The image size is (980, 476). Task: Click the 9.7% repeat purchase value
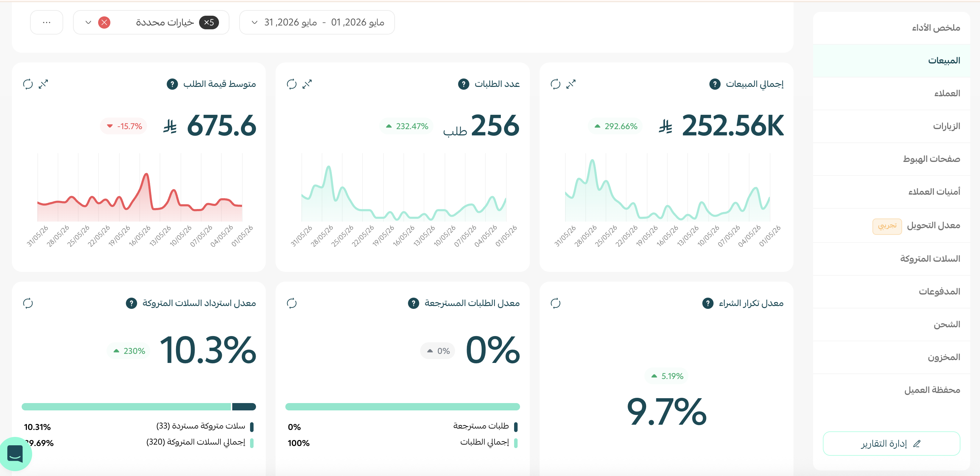click(x=666, y=411)
